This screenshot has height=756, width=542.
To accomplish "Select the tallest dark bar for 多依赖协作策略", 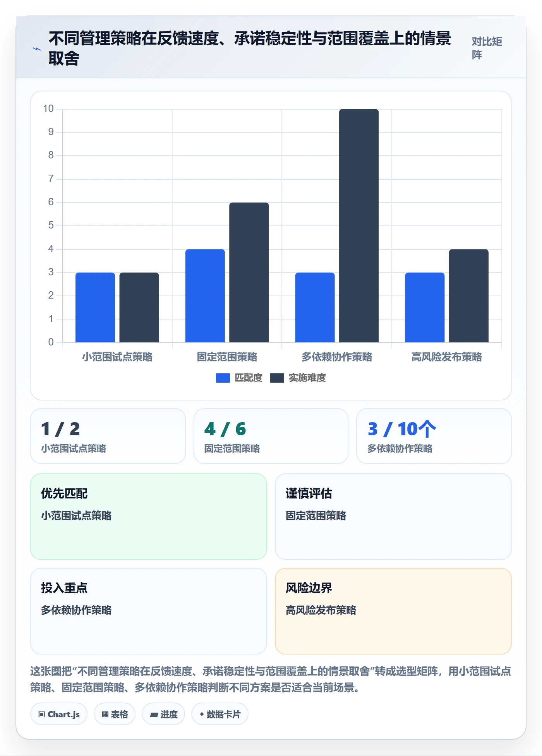I will click(x=359, y=226).
